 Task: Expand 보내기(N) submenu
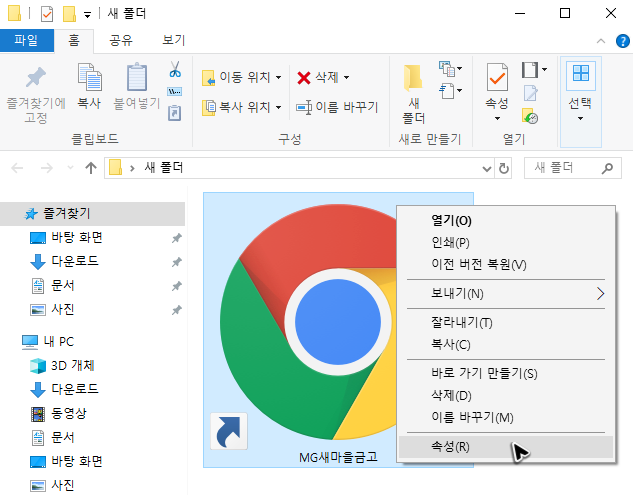coord(506,294)
